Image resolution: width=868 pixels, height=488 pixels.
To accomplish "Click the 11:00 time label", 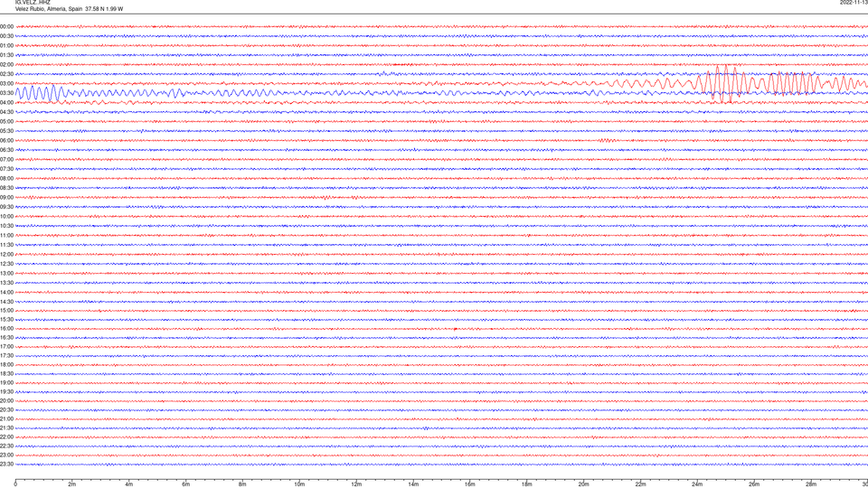I will 6,235.
